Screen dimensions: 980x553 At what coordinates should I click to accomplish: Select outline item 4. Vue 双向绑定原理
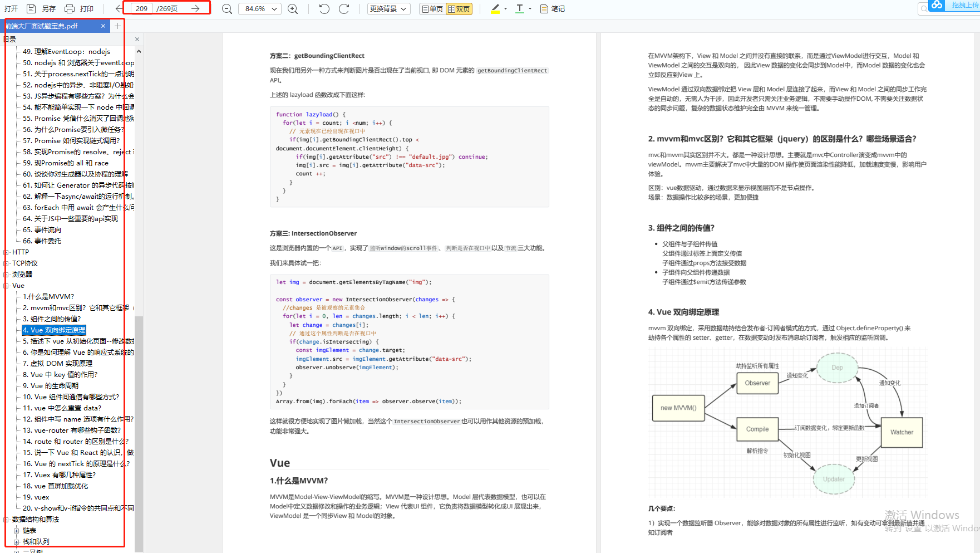click(x=54, y=330)
